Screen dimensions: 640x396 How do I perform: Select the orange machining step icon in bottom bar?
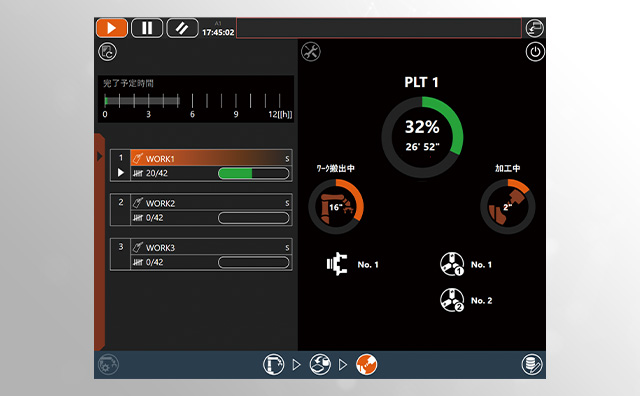[367, 364]
